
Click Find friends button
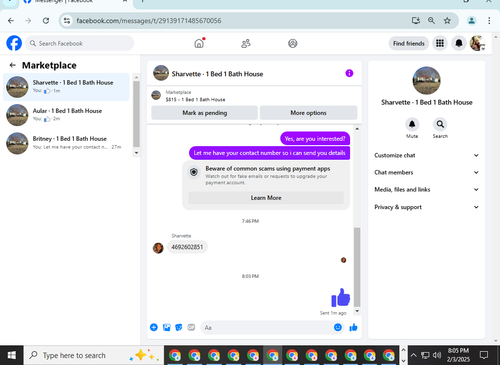click(409, 43)
